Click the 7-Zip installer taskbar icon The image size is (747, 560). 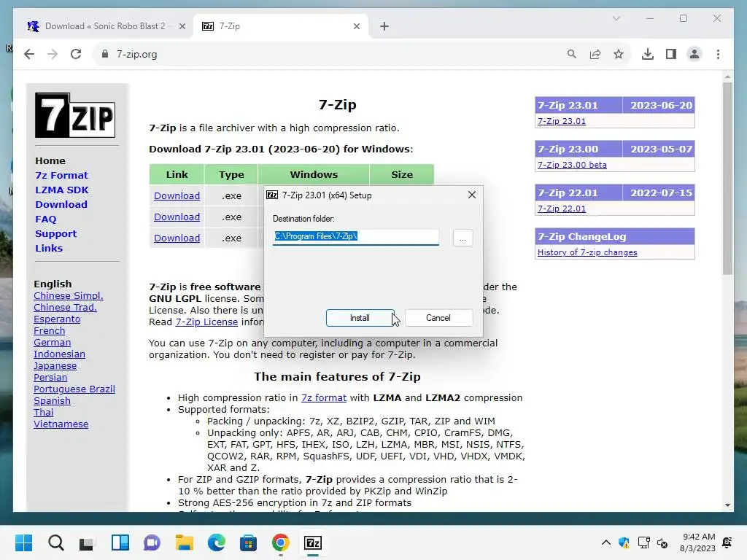click(x=313, y=542)
